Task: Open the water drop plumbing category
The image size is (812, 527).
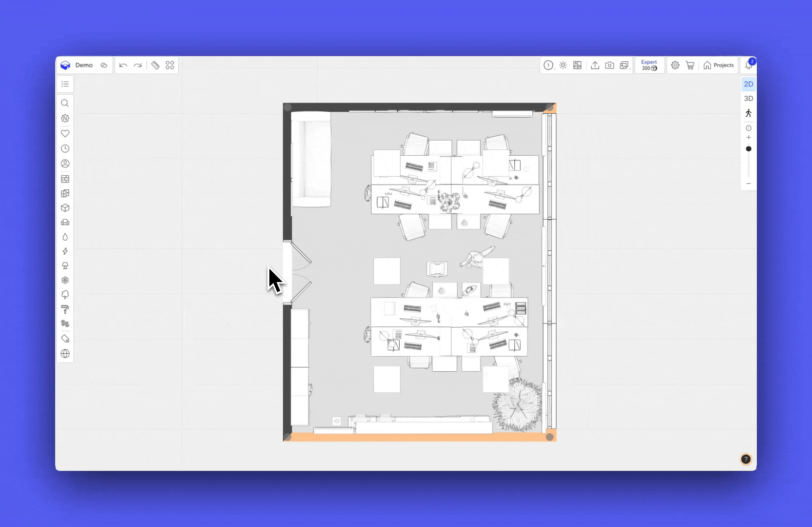Action: click(x=65, y=237)
